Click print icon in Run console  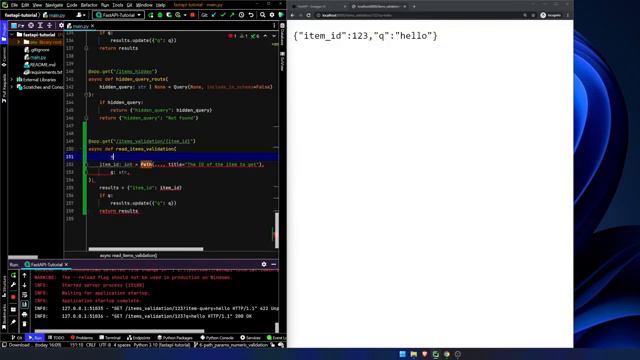(24, 314)
